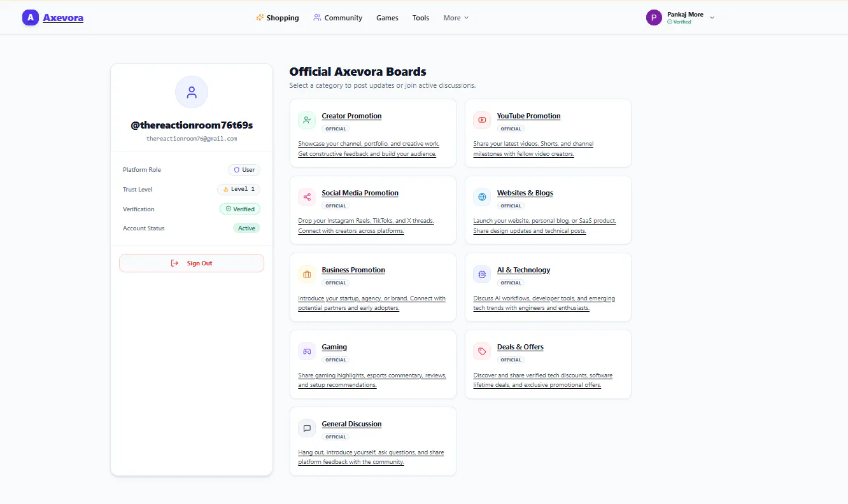Open the Games menu item
This screenshot has width=848, height=504.
tap(387, 18)
